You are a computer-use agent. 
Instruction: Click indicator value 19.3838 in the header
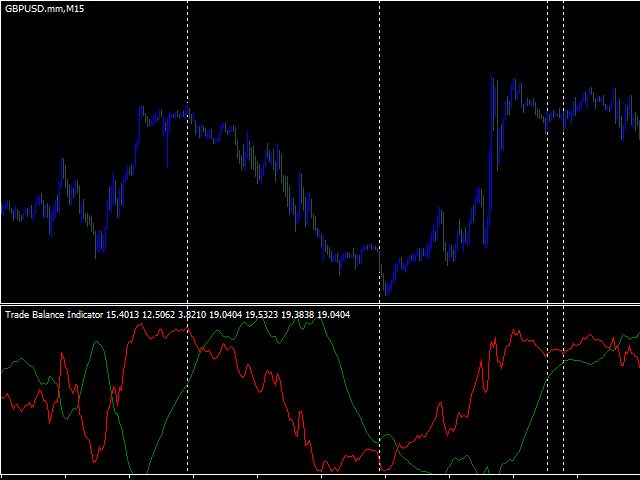point(298,315)
